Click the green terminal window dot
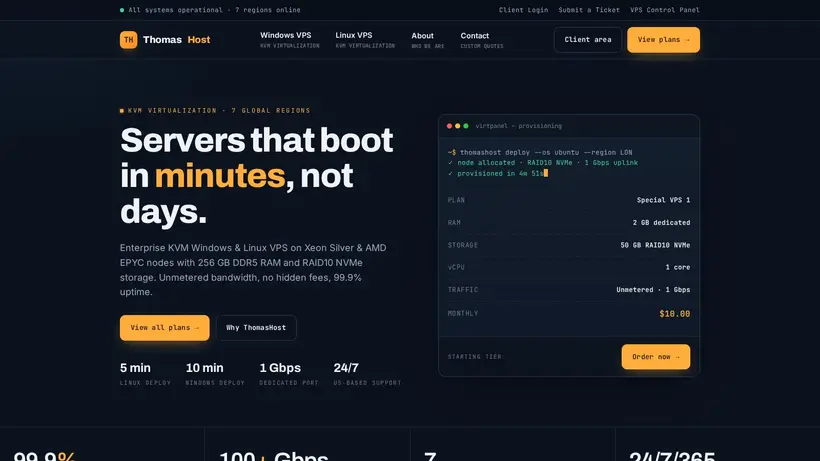Image resolution: width=820 pixels, height=461 pixels. tap(466, 126)
